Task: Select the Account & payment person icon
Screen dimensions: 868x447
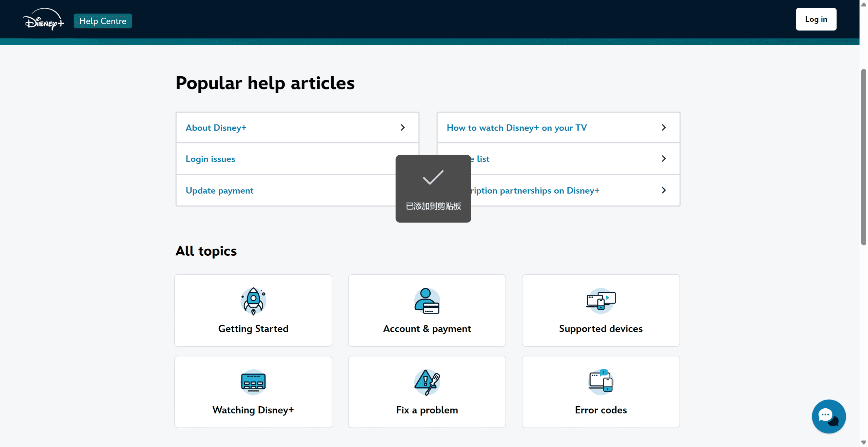Action: (427, 301)
